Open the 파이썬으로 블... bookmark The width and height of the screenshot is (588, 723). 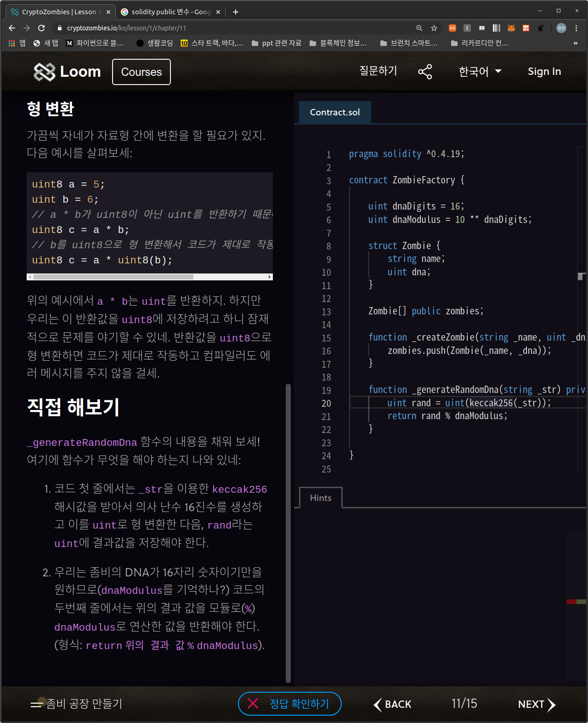(x=95, y=43)
